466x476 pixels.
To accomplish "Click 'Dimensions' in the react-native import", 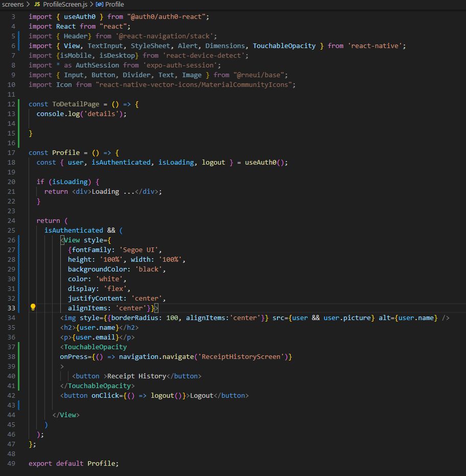I will click(225, 46).
